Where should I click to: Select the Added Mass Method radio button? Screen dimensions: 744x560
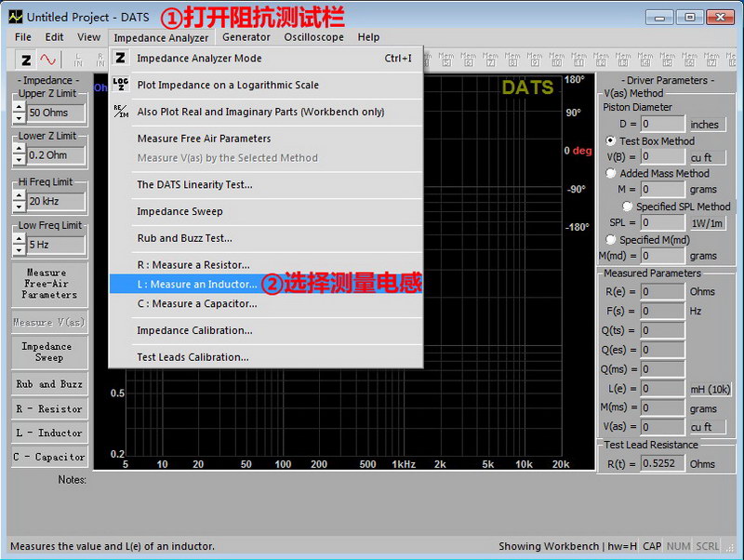(611, 173)
